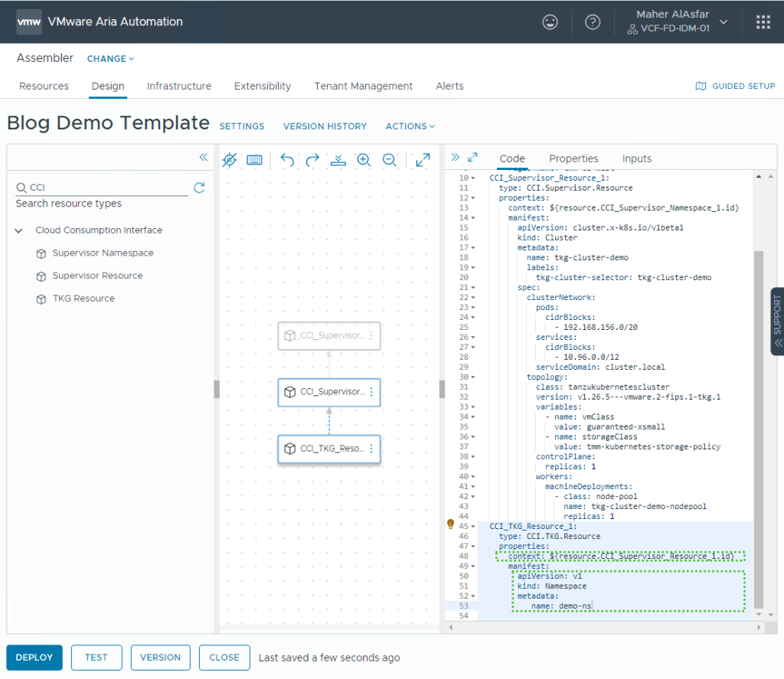784x679 pixels.
Task: Select the Undo icon in the canvas toolbar
Action: [287, 160]
